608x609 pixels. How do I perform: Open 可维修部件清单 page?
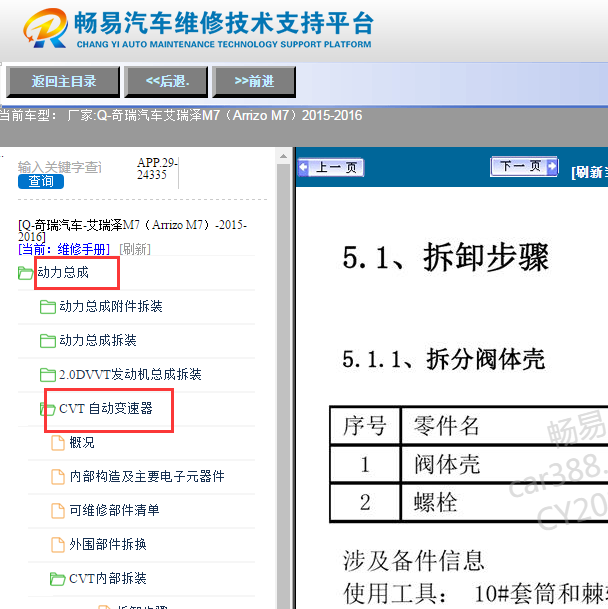pyautogui.click(x=114, y=510)
